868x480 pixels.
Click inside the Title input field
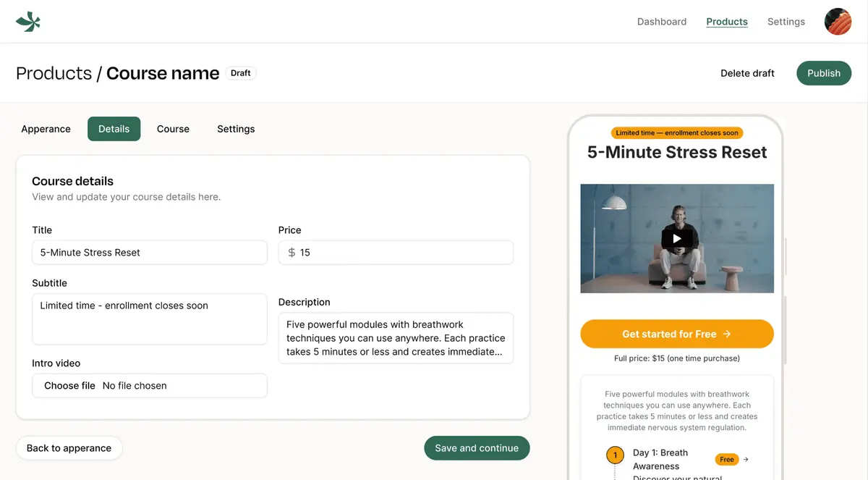pos(149,252)
